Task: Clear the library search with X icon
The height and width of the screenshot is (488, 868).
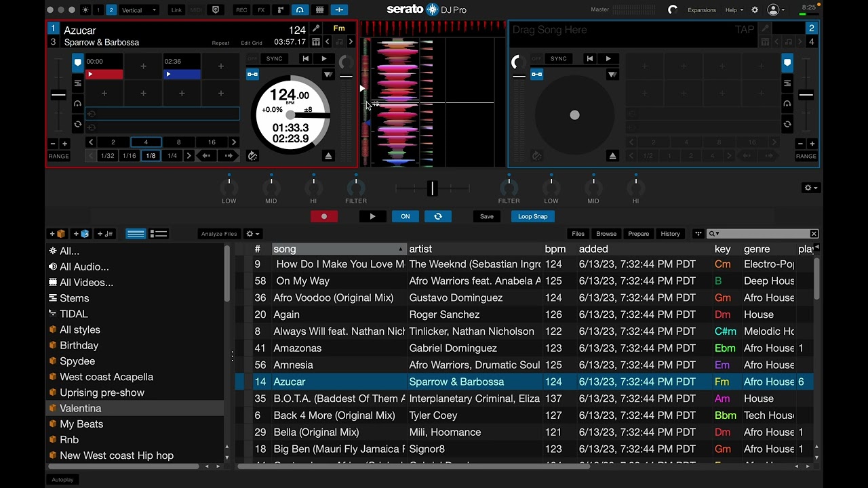Action: 814,234
